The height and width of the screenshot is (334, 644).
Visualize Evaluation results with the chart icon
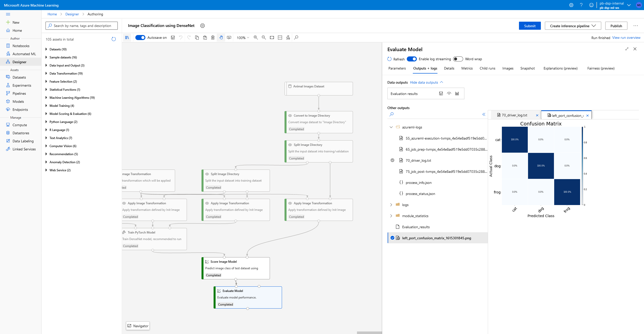[x=457, y=93]
